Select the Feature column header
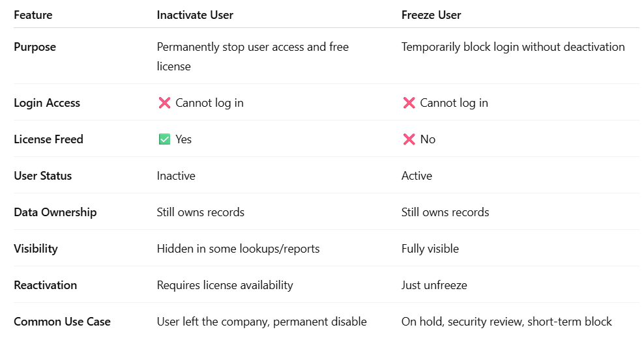 click(33, 14)
